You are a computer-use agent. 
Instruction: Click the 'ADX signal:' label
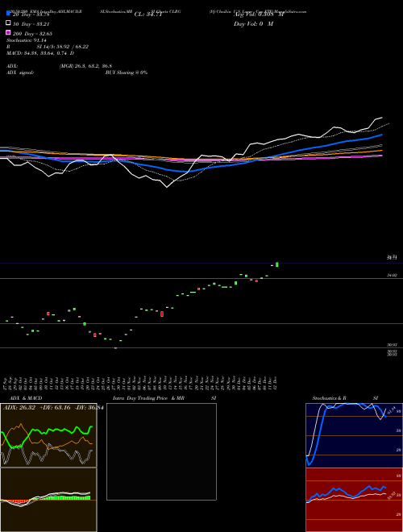[20, 73]
